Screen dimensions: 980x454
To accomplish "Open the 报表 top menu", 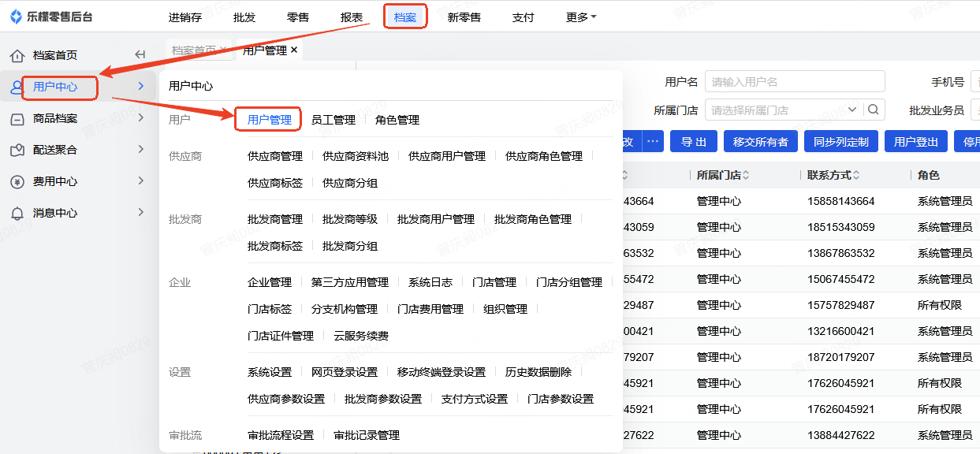I will [x=352, y=17].
